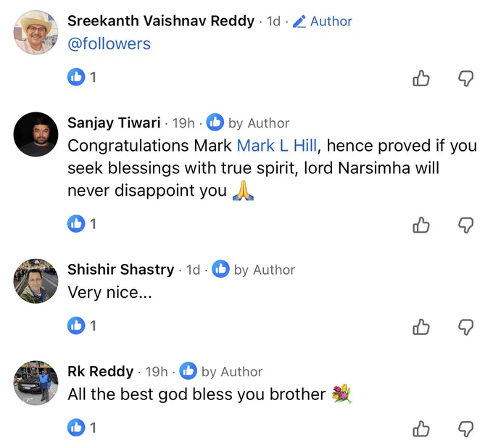Upvote Sreekanth Vaishnav Reddy's @followers comment
The width and height of the screenshot is (493, 448).
[421, 78]
